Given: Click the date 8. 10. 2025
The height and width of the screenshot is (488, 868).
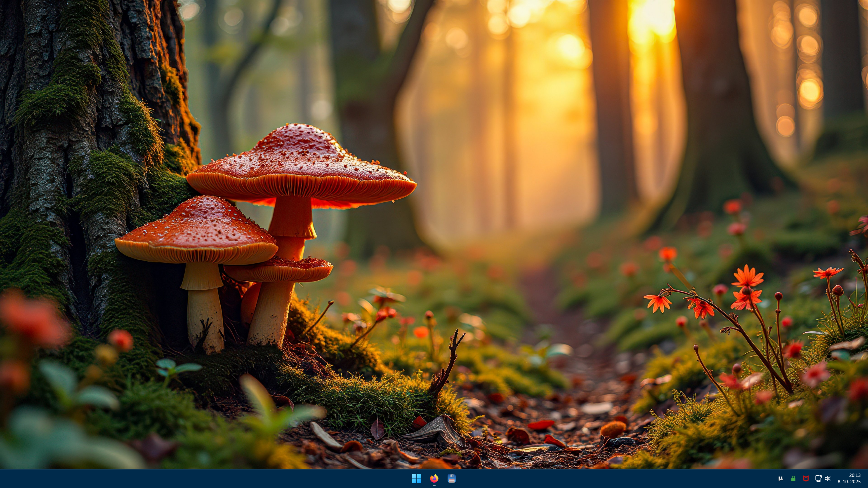Looking at the screenshot, I should coord(849,482).
